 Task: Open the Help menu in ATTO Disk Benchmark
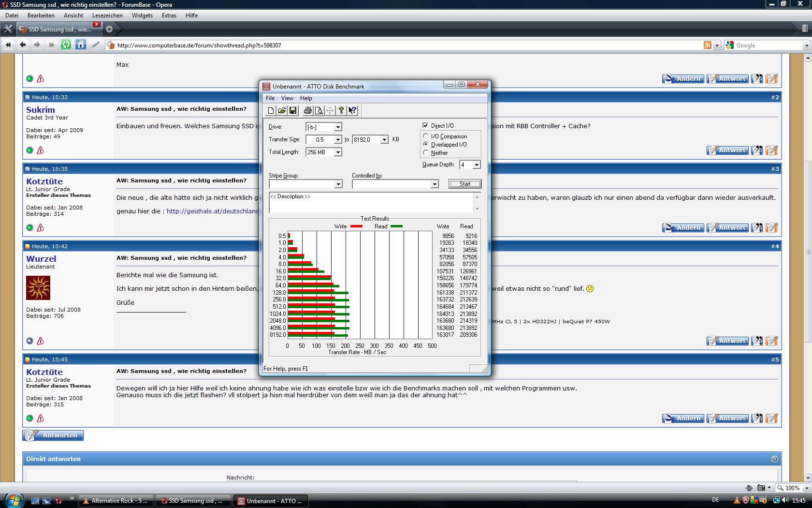point(306,98)
